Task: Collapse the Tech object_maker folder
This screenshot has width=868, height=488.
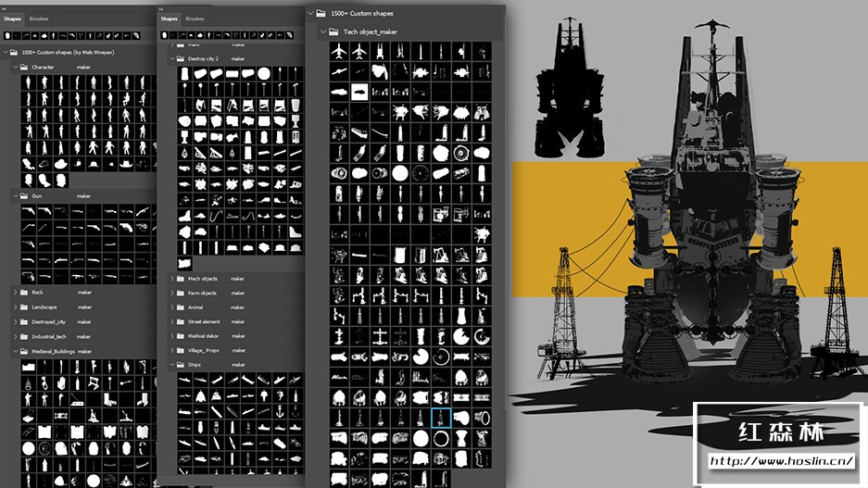Action: coord(323,32)
